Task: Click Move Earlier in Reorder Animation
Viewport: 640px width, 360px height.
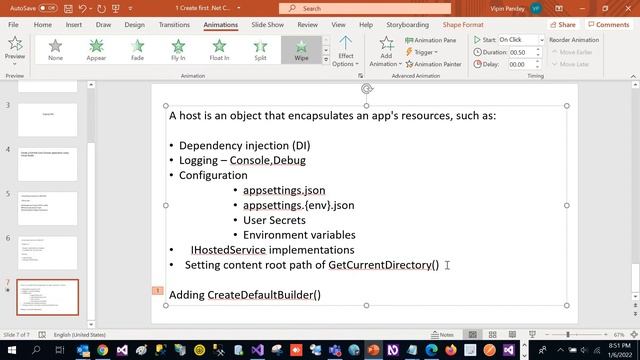Action: [x=572, y=52]
